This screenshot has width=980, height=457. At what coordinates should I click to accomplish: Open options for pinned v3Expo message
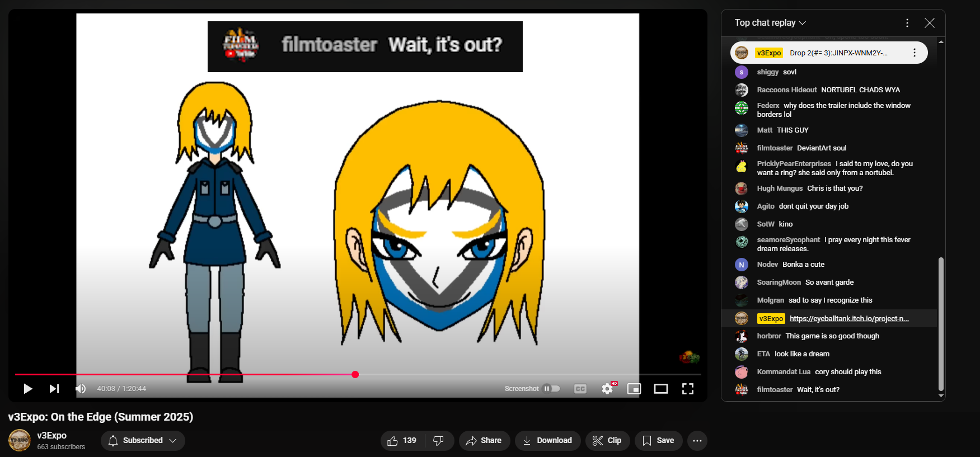click(915, 53)
